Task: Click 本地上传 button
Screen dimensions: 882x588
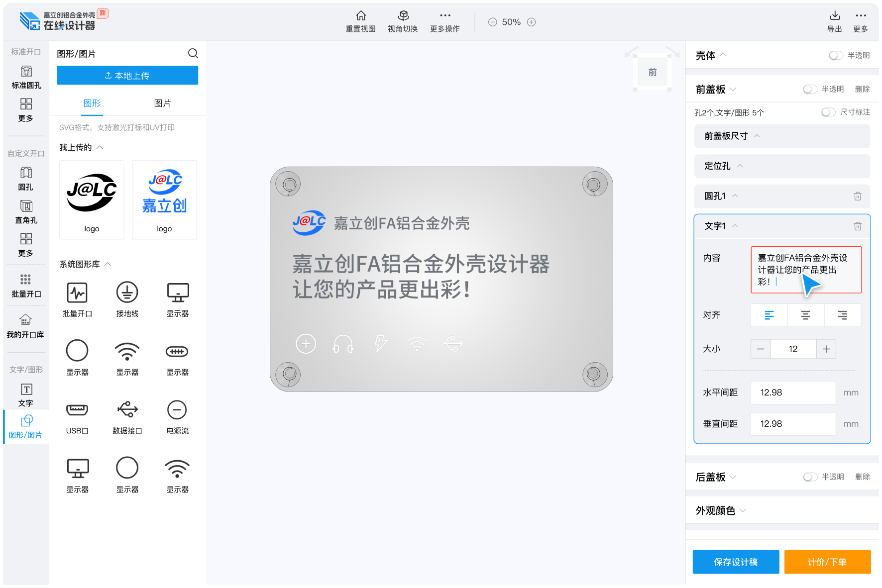Action: coord(127,75)
